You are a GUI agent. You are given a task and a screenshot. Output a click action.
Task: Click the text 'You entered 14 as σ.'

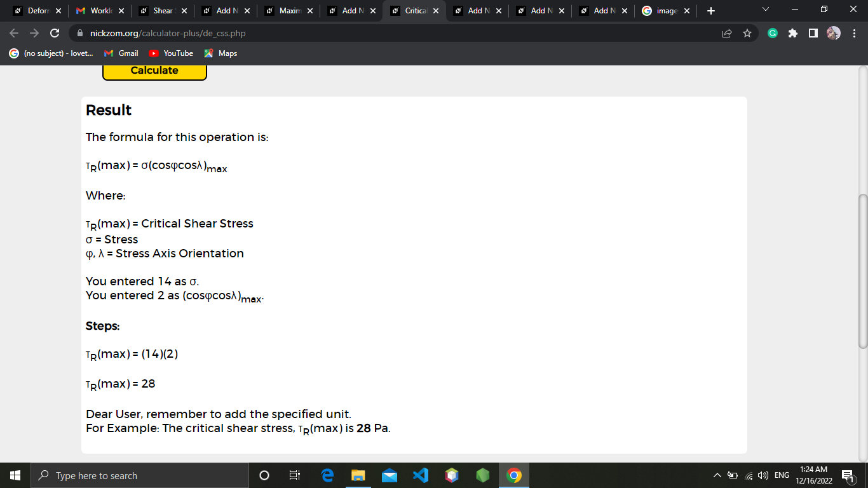tap(143, 281)
